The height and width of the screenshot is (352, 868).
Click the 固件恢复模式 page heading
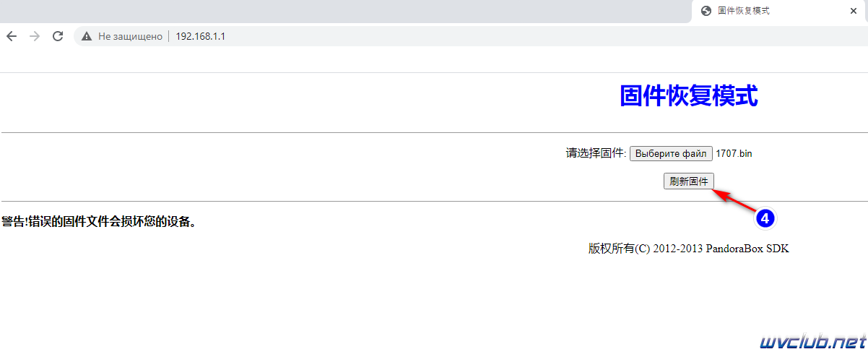pos(689,96)
